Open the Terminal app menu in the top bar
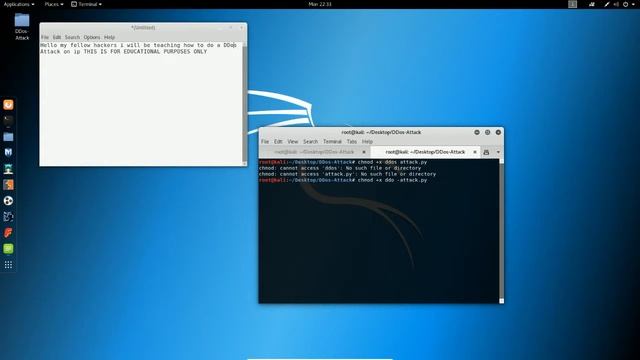640x360 pixels. click(86, 4)
